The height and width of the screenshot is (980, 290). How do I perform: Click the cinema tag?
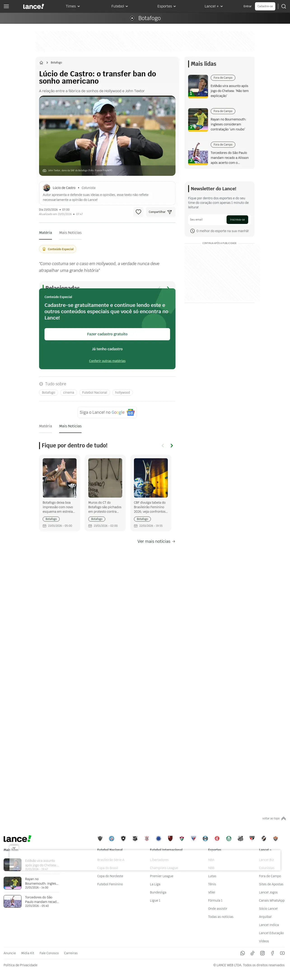click(68, 392)
